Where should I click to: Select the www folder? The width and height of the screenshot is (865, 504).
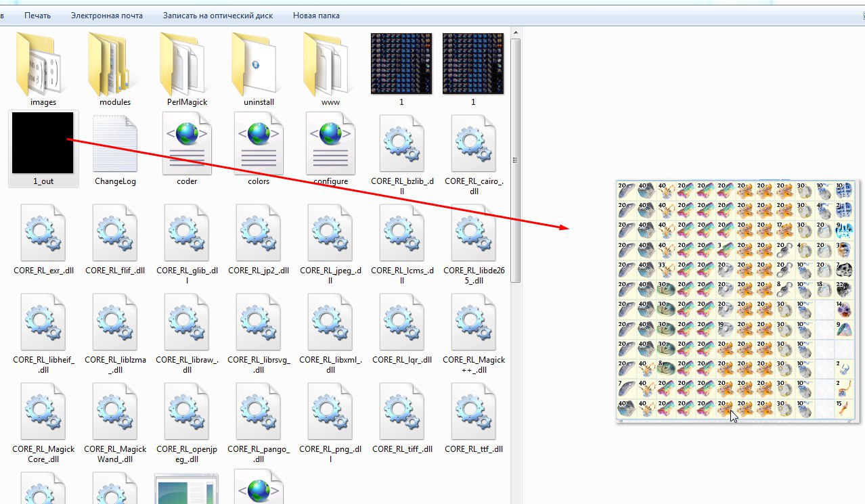tap(330, 70)
